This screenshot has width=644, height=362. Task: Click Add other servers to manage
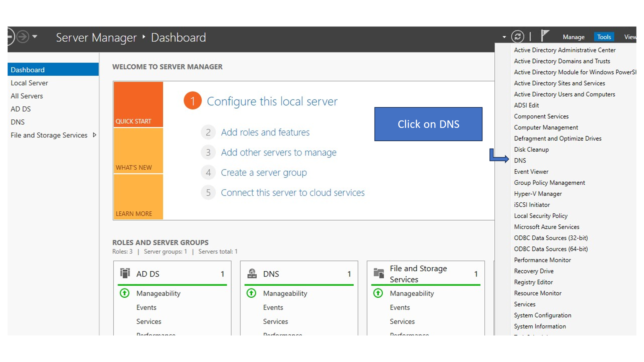278,152
